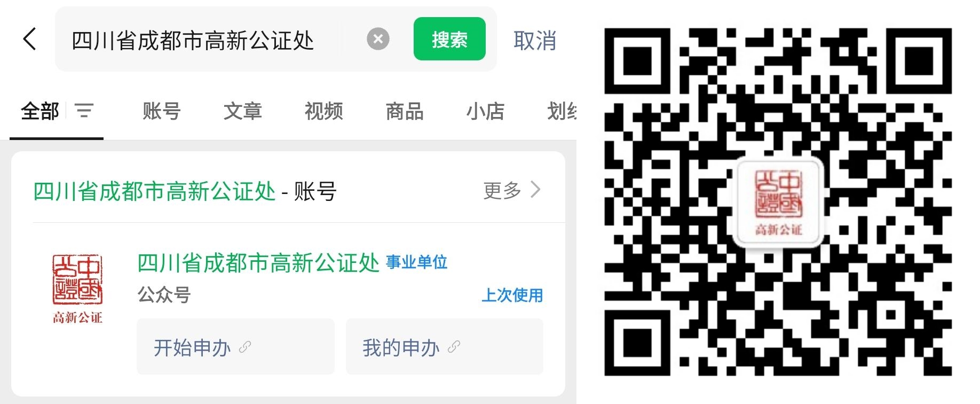Tap the 开始申办 menu button
The height and width of the screenshot is (404, 980).
click(235, 347)
